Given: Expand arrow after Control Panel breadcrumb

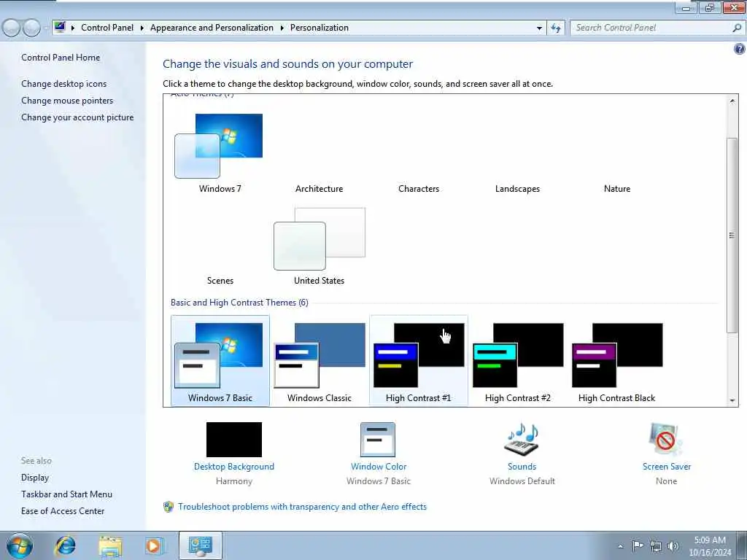Looking at the screenshot, I should 142,28.
